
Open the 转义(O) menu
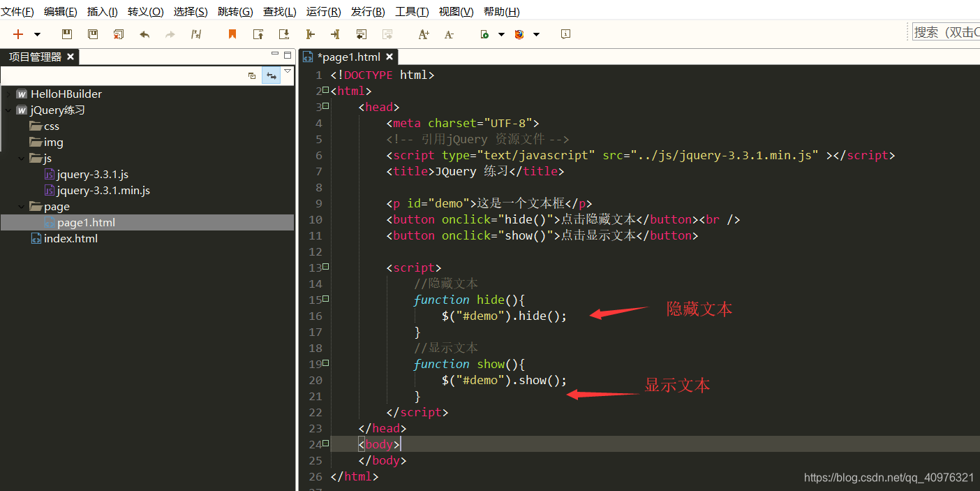[x=146, y=12]
